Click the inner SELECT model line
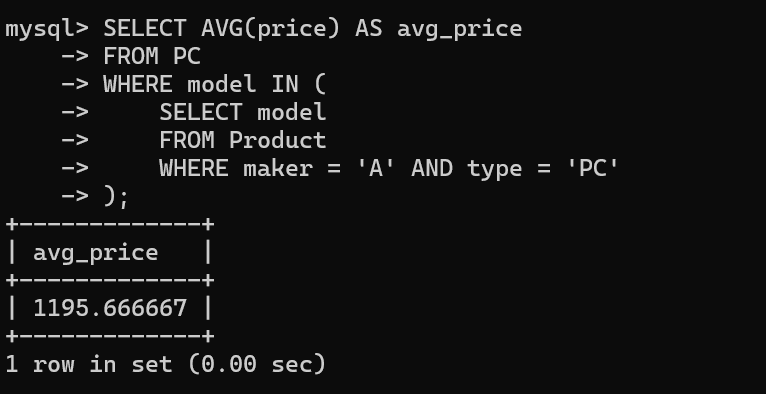Image resolution: width=766 pixels, height=394 pixels. pos(243,112)
